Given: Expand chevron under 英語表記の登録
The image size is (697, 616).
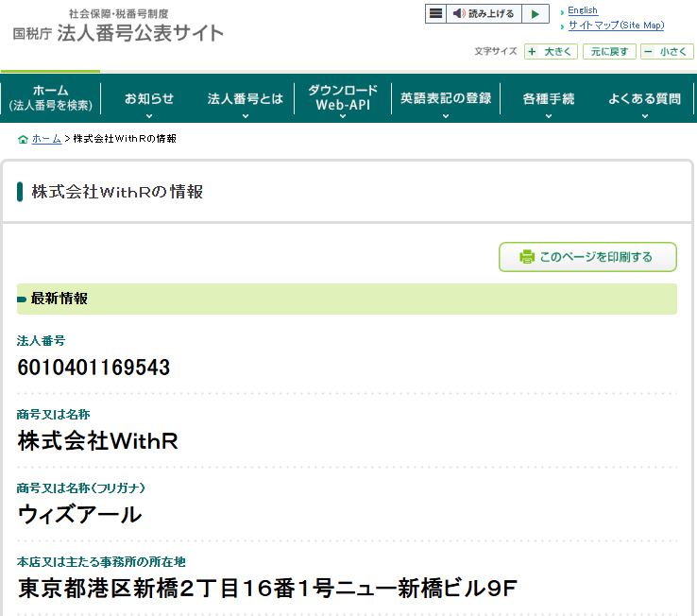Looking at the screenshot, I should [x=446, y=116].
